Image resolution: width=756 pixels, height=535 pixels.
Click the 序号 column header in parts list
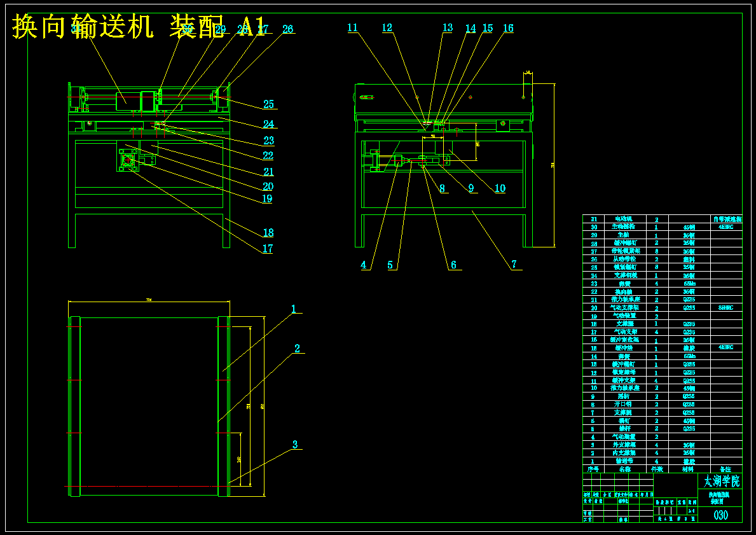(x=593, y=469)
